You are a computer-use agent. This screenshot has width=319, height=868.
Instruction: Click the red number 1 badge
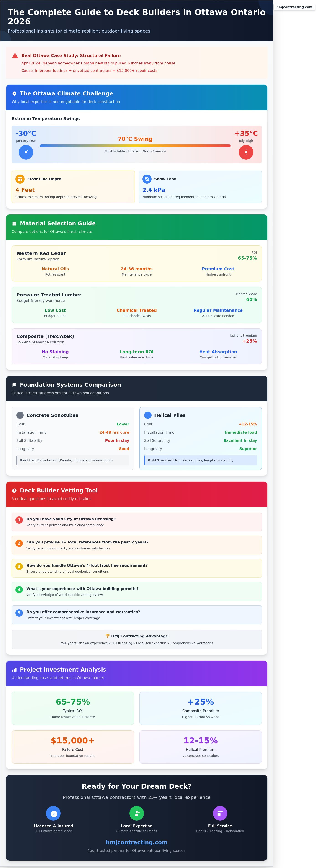19,520
